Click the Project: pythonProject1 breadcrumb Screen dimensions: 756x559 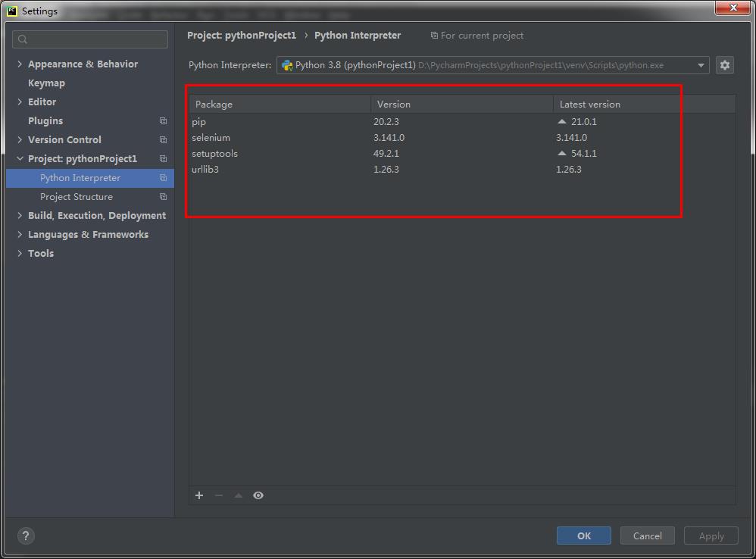[x=242, y=35]
